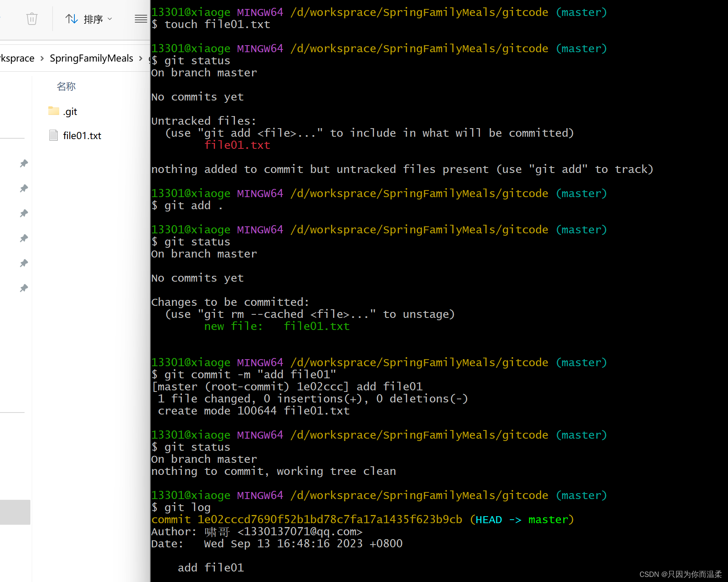Expand chevron after ksprace in breadcrumb

click(x=42, y=58)
